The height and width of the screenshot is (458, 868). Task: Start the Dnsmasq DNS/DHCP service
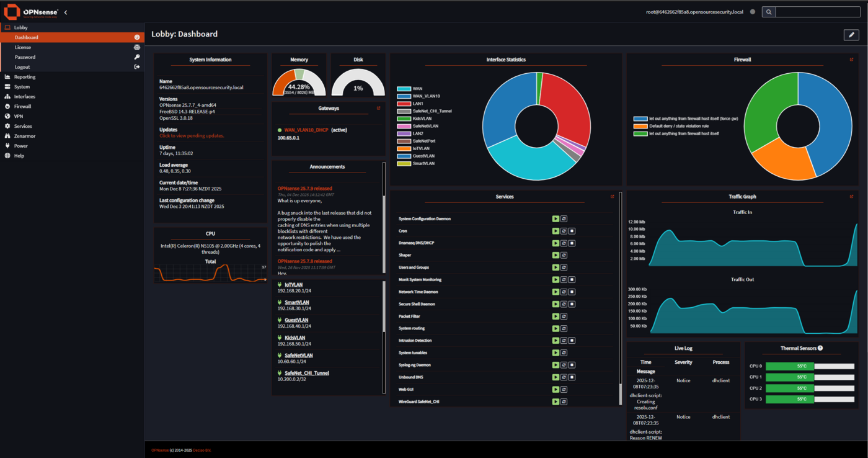point(556,243)
